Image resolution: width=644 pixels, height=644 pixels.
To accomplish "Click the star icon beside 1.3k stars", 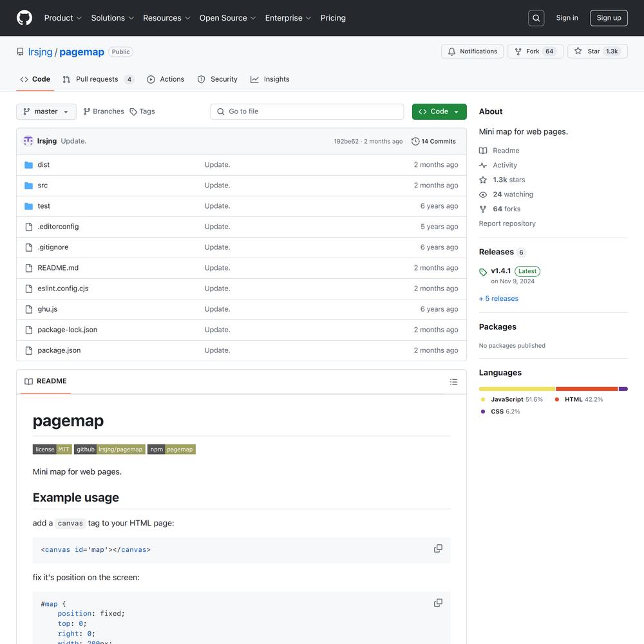I will (x=483, y=180).
